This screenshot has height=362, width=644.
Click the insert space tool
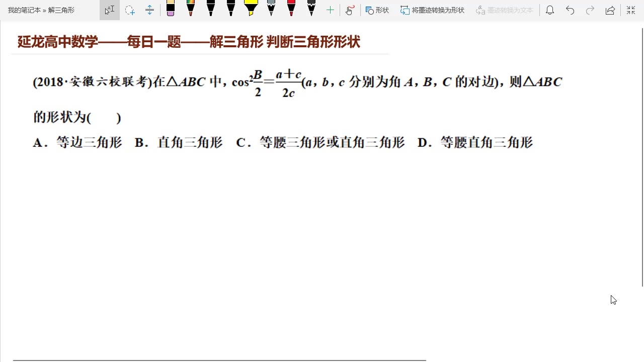(149, 10)
